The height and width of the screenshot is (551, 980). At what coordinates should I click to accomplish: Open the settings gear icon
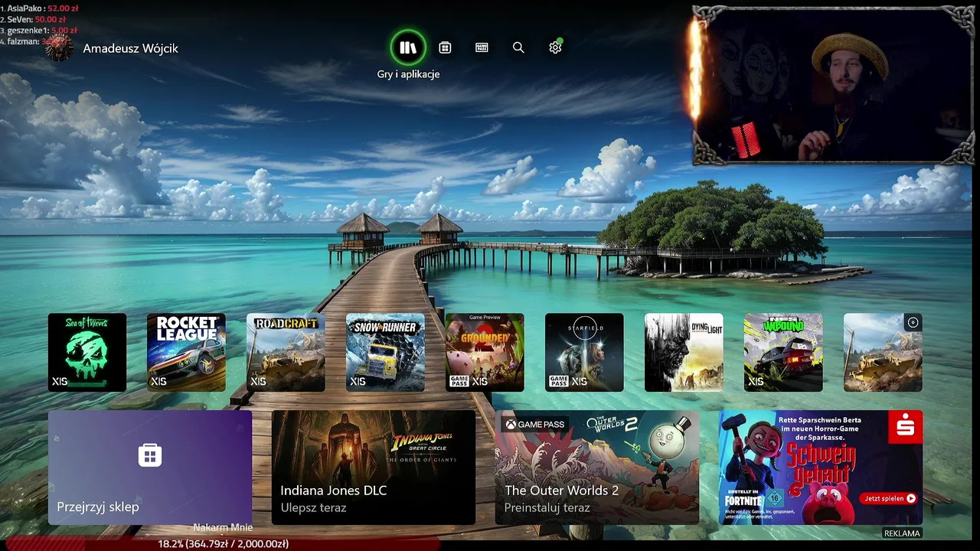tap(555, 47)
